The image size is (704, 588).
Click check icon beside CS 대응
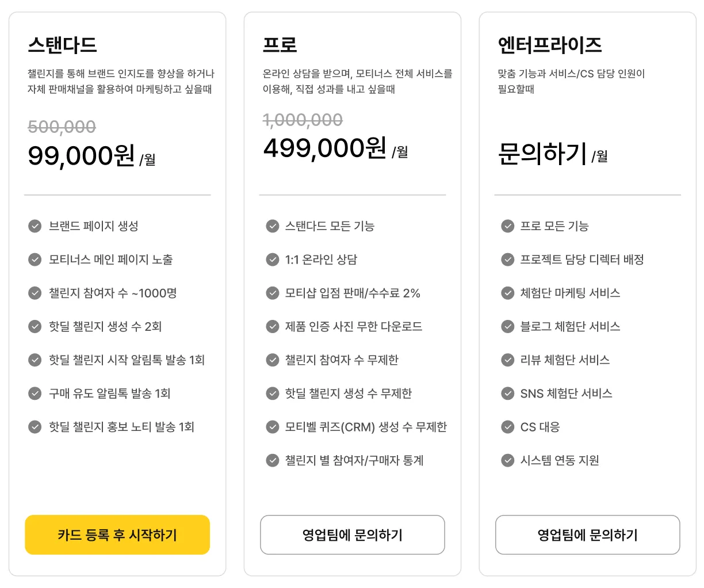coord(507,427)
